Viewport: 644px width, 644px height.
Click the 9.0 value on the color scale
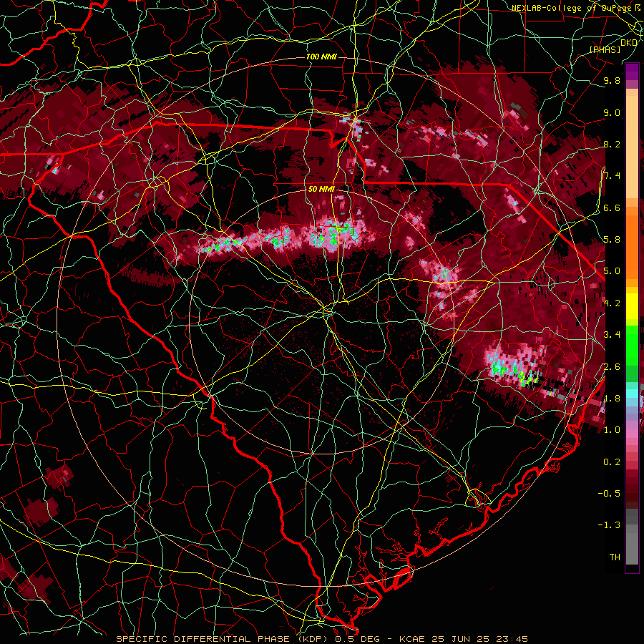[x=612, y=112]
